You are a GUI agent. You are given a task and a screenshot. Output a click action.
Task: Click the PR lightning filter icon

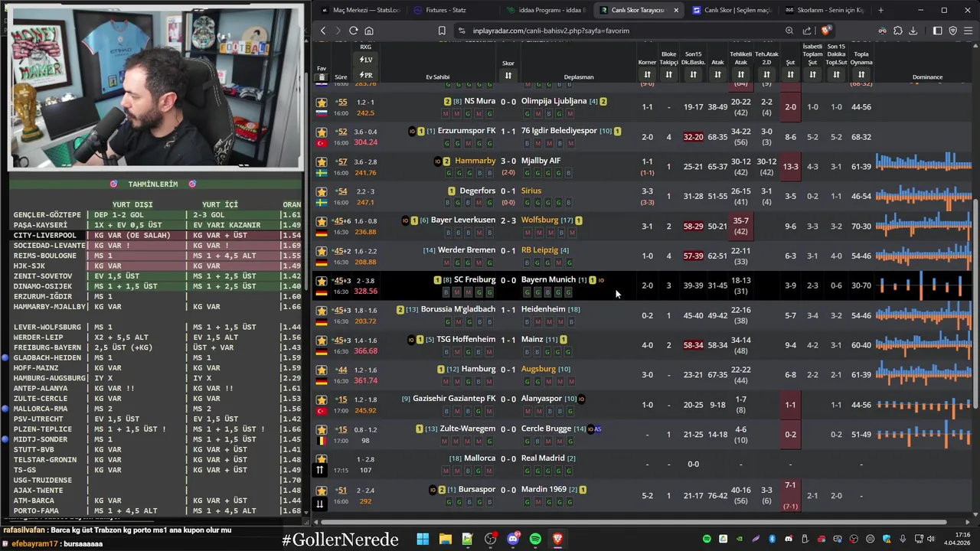(366, 75)
